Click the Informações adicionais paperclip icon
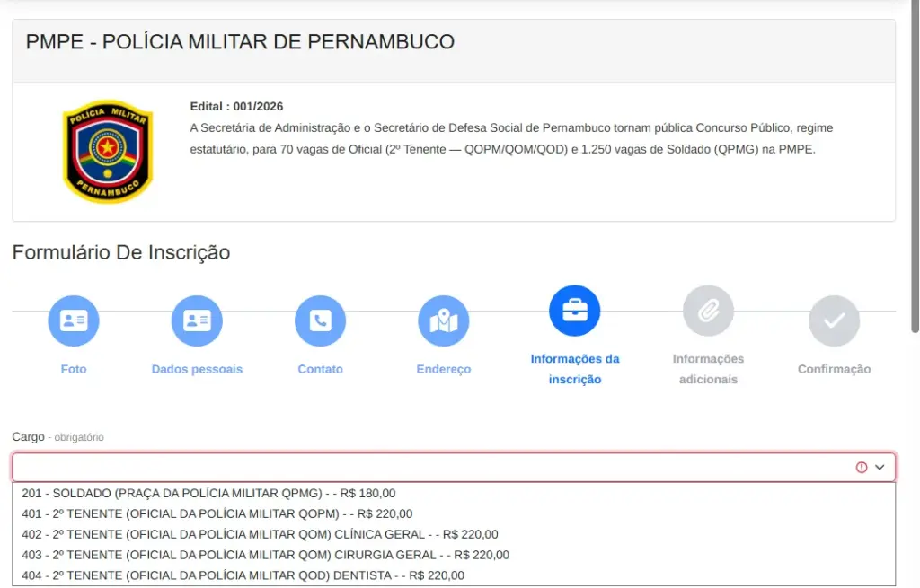Image resolution: width=920 pixels, height=588 pixels. click(x=708, y=311)
